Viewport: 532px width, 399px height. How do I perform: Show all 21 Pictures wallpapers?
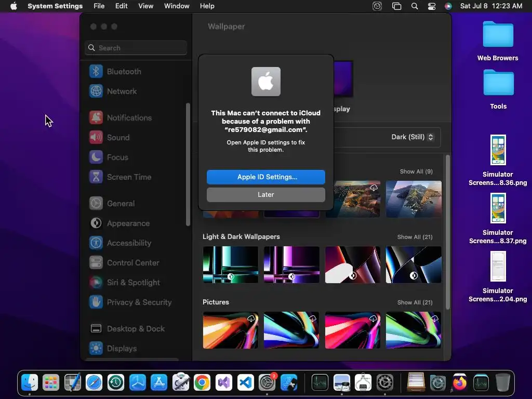pos(415,303)
